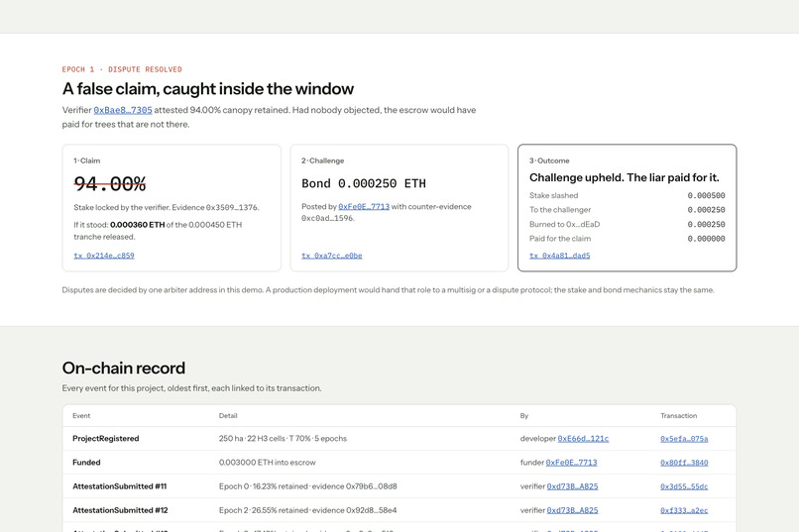Click the 'To the challenger' row label
The height and width of the screenshot is (532, 799).
(560, 210)
